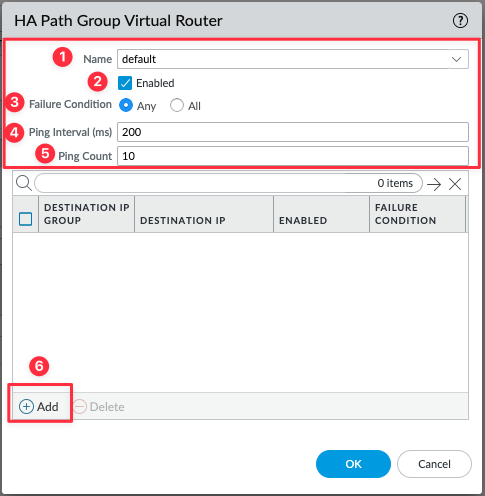Focus the Ping Interval (ms) field

[293, 132]
